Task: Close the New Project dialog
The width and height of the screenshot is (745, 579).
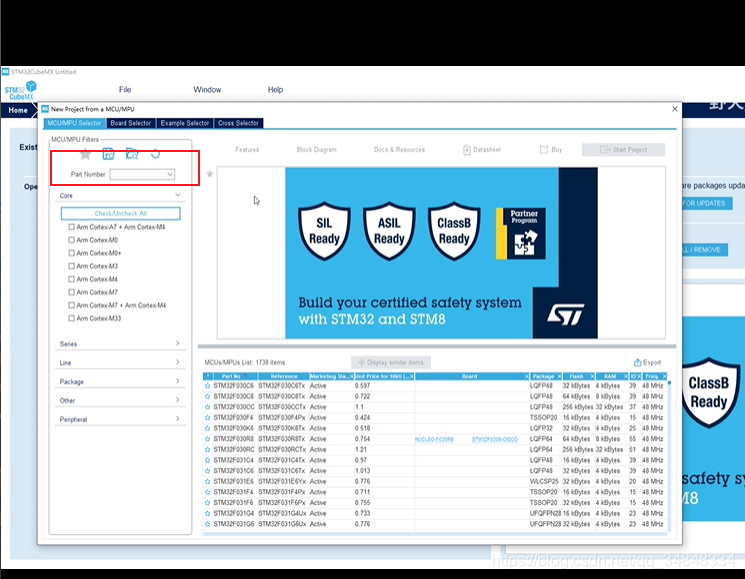Action: (675, 109)
